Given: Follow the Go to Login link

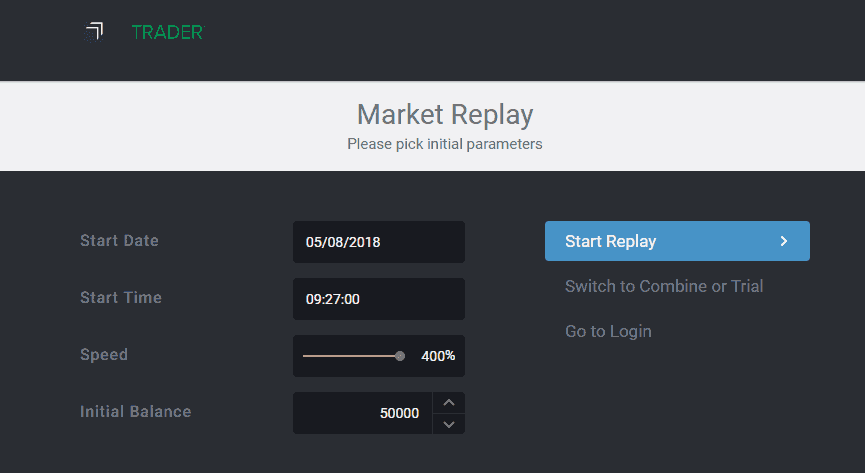Looking at the screenshot, I should (x=608, y=331).
